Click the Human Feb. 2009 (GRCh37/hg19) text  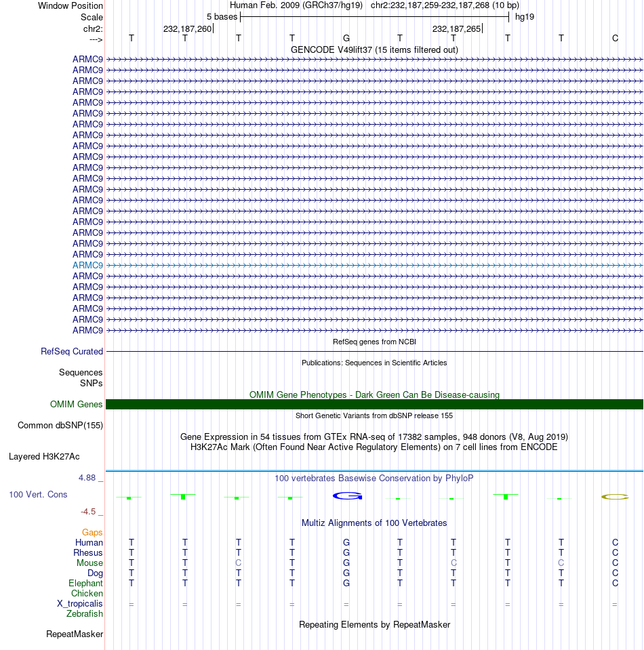pyautogui.click(x=296, y=5)
